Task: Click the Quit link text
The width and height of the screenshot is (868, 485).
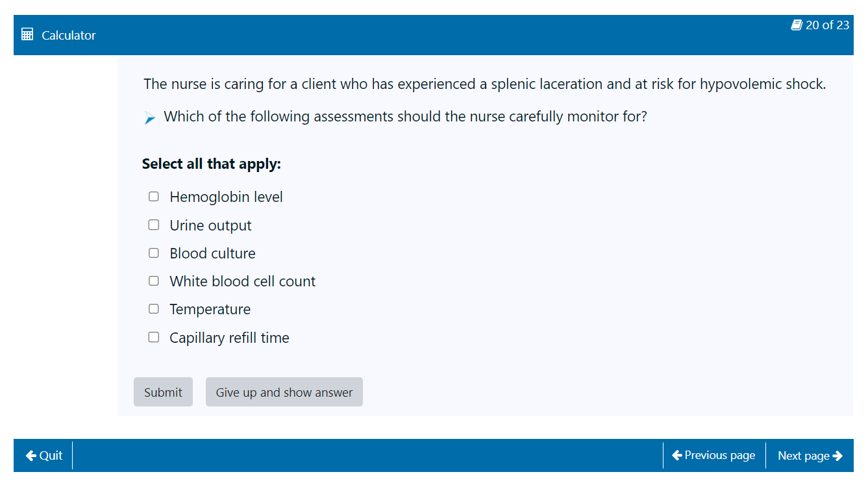Action: (51, 456)
